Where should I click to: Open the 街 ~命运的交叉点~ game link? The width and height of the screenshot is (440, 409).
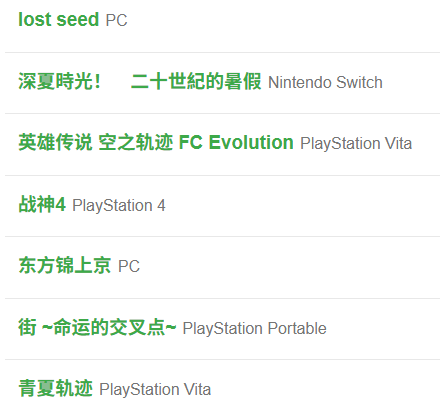coord(97,327)
